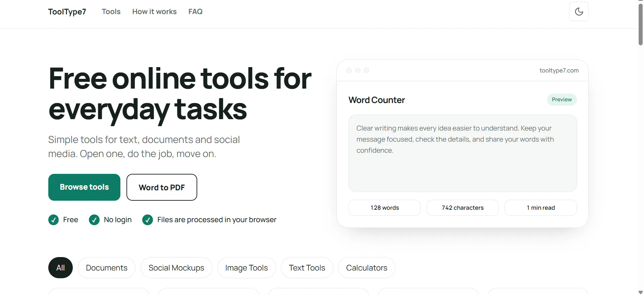This screenshot has width=644, height=295.
Task: Select the All category filter
Action: point(60,268)
